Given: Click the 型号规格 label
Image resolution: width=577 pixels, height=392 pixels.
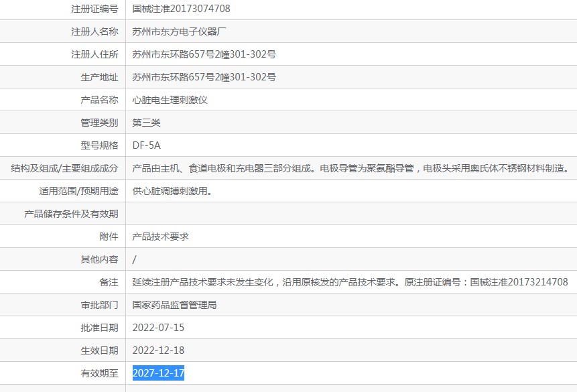Looking at the screenshot, I should point(99,145).
